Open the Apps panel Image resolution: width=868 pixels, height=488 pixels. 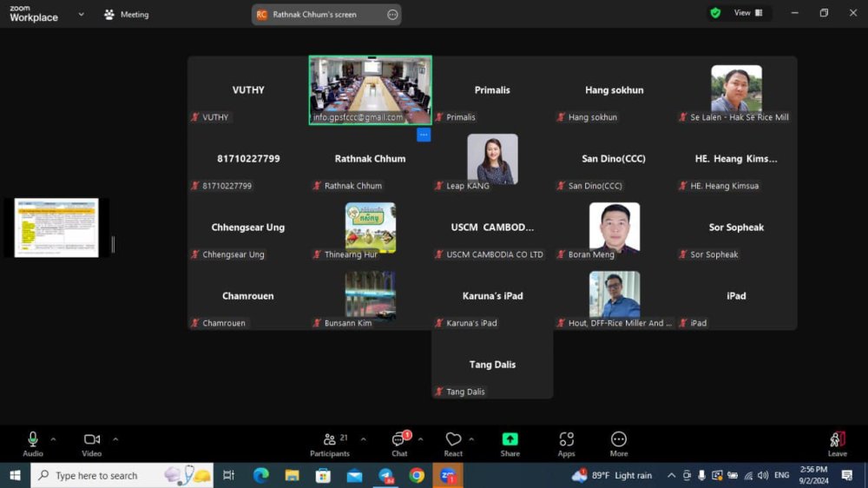click(566, 444)
